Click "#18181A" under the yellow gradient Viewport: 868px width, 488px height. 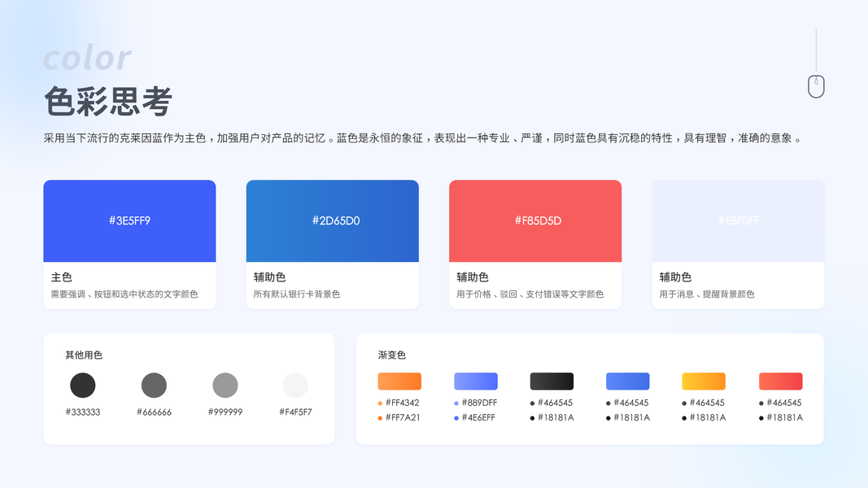(708, 418)
